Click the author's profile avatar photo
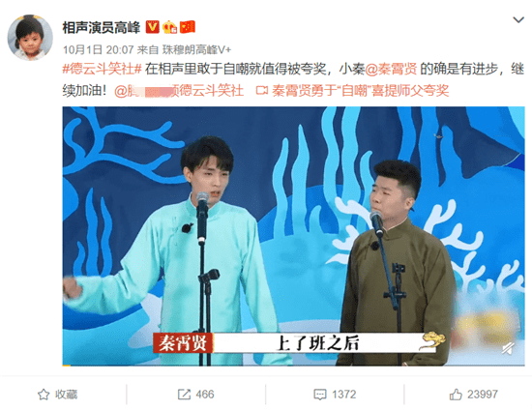Image resolution: width=532 pixels, height=411 pixels. click(30, 38)
